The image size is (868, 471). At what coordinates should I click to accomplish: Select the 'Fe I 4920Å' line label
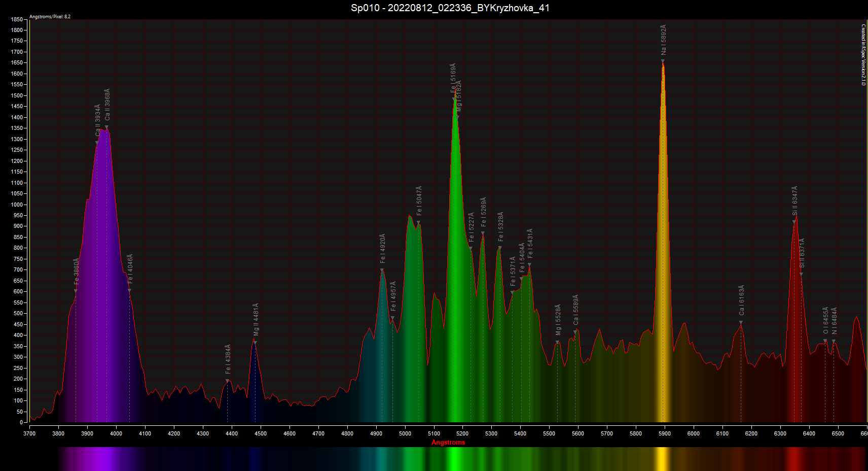coord(383,248)
